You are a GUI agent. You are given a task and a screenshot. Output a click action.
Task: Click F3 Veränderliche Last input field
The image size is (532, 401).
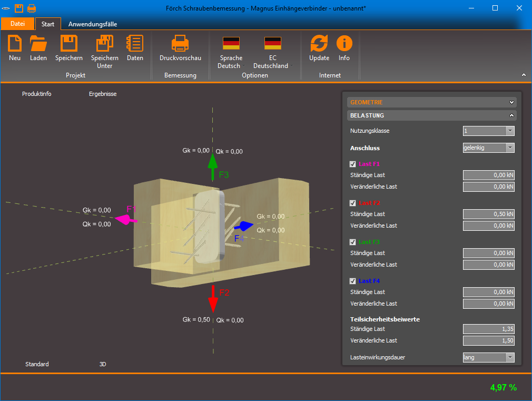489,265
